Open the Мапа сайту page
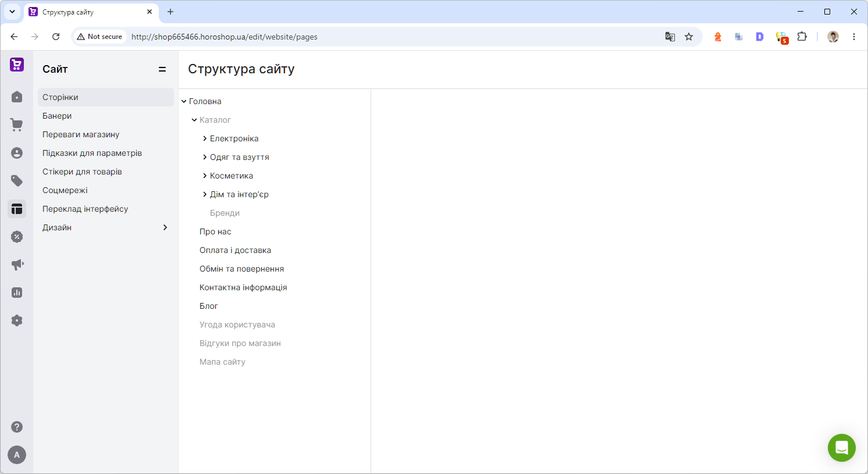Screen dimensions: 868x474 point(222,362)
